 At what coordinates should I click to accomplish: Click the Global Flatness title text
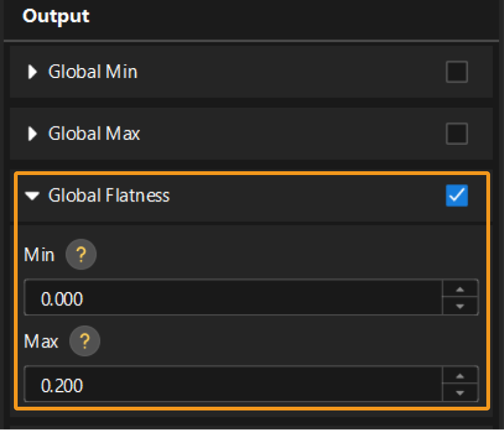tap(109, 195)
